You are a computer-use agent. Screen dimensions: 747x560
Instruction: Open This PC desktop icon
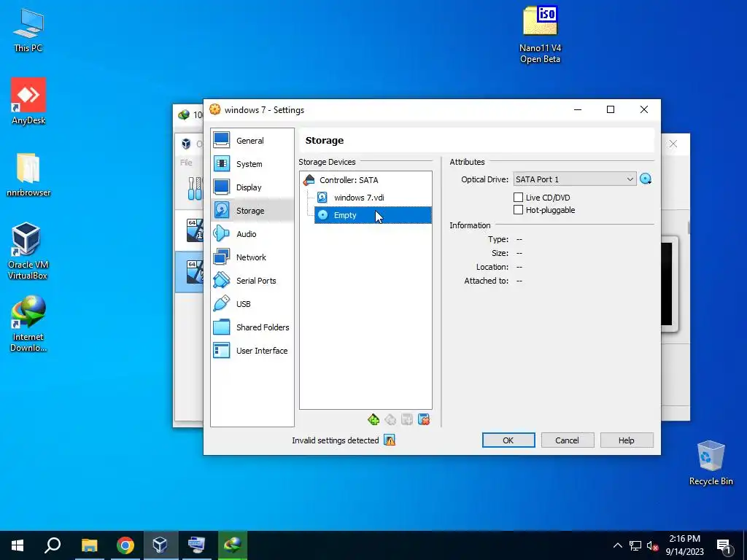(28, 31)
